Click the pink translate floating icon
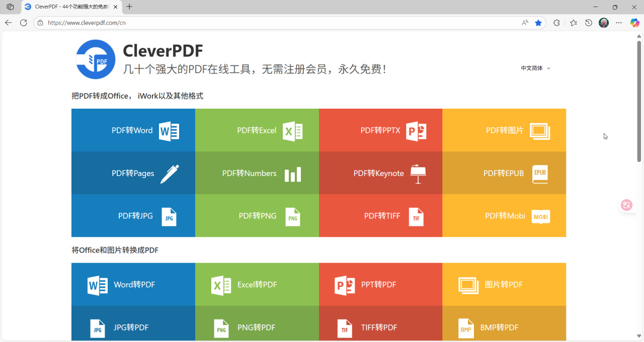Screen dimensions: 644x342 pyautogui.click(x=626, y=205)
